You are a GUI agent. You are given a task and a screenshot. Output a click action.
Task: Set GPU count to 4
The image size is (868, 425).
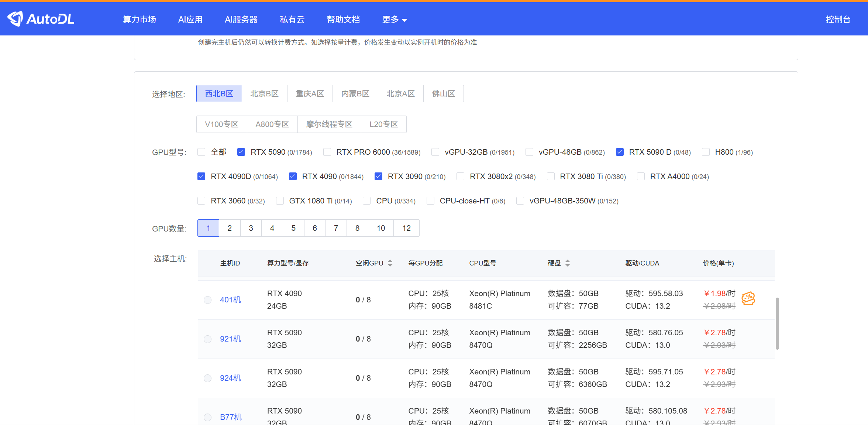click(x=272, y=228)
